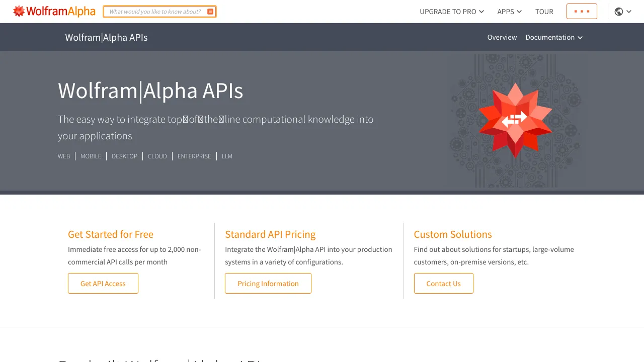
Task: Focus the 'What would you like to know about?' field
Action: [155, 12]
